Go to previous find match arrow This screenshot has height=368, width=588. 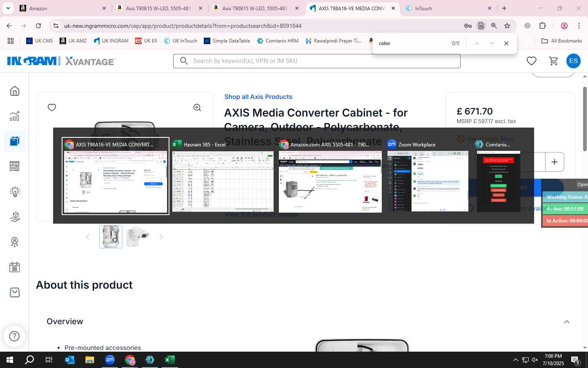[x=477, y=43]
